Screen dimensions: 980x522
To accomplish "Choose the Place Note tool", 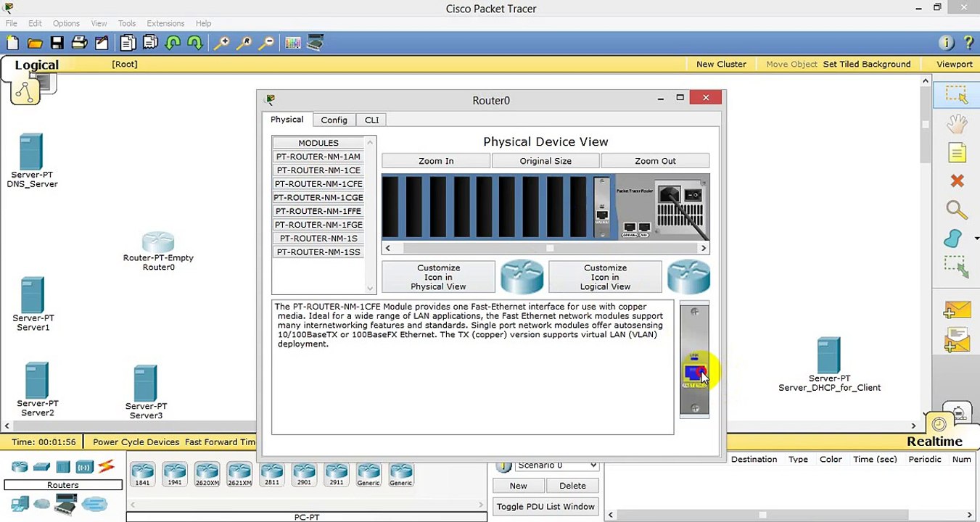I will click(957, 152).
